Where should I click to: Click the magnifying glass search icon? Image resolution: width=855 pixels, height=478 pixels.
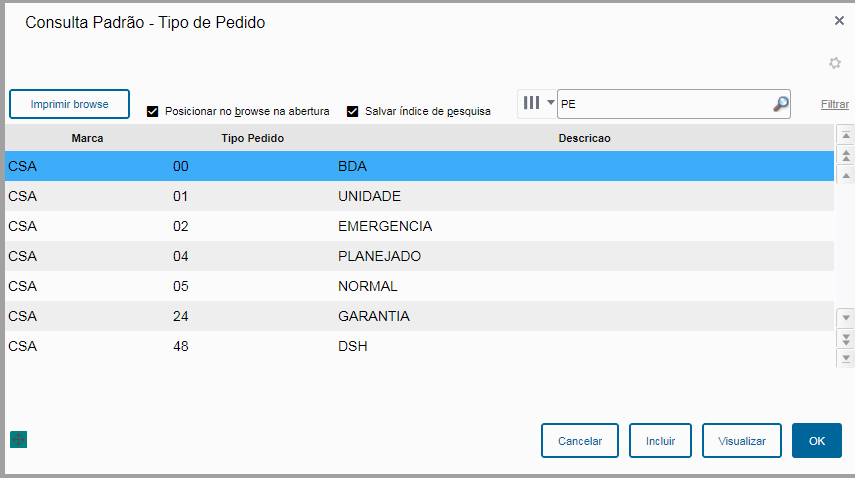click(781, 103)
